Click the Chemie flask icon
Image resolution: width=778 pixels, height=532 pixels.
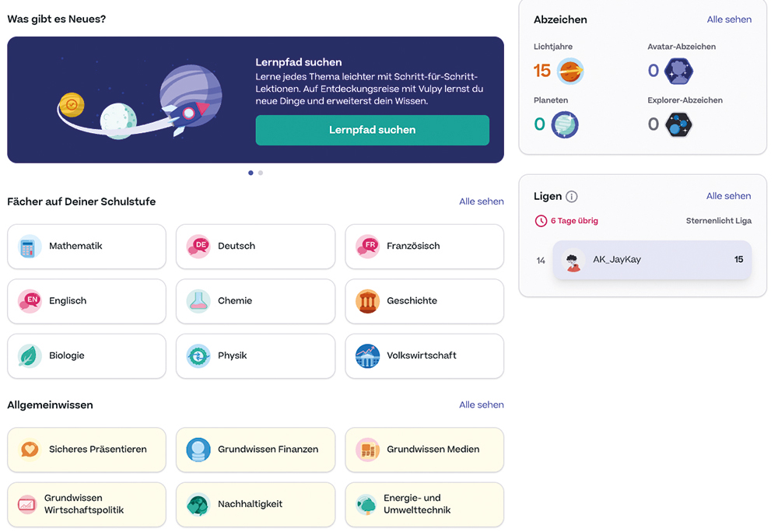[x=198, y=301]
